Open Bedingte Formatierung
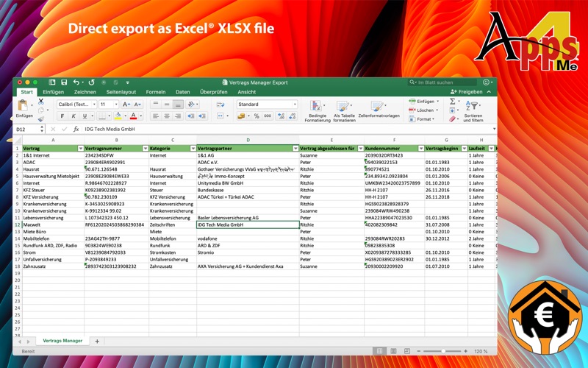The width and height of the screenshot is (588, 368). 318,111
